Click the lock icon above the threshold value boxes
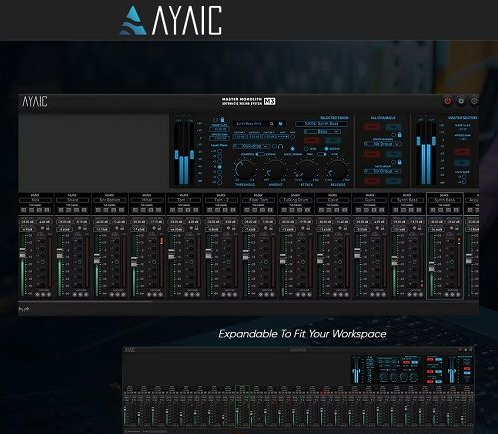This screenshot has width=498, height=434. pos(222,119)
